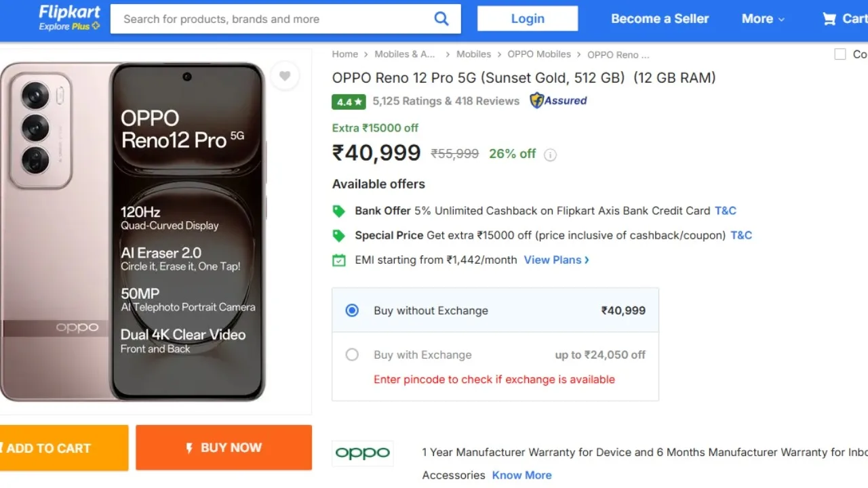Open the shopping cart icon

[x=829, y=19]
